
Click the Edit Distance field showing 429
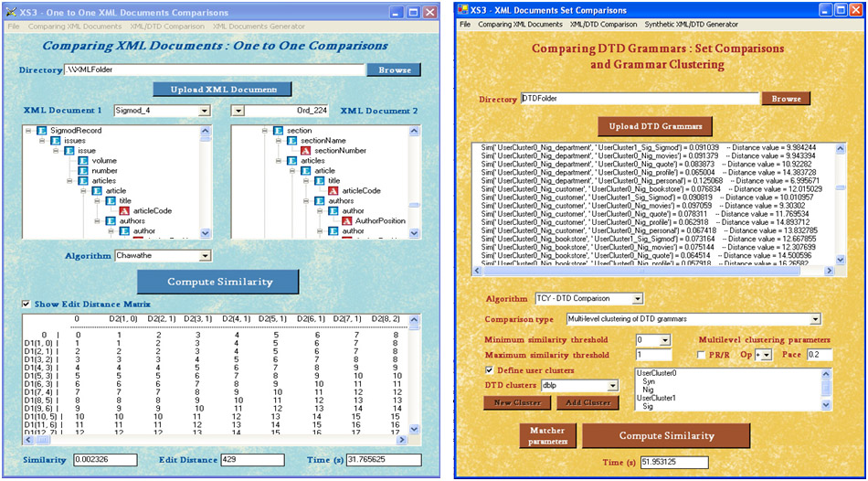tap(252, 460)
